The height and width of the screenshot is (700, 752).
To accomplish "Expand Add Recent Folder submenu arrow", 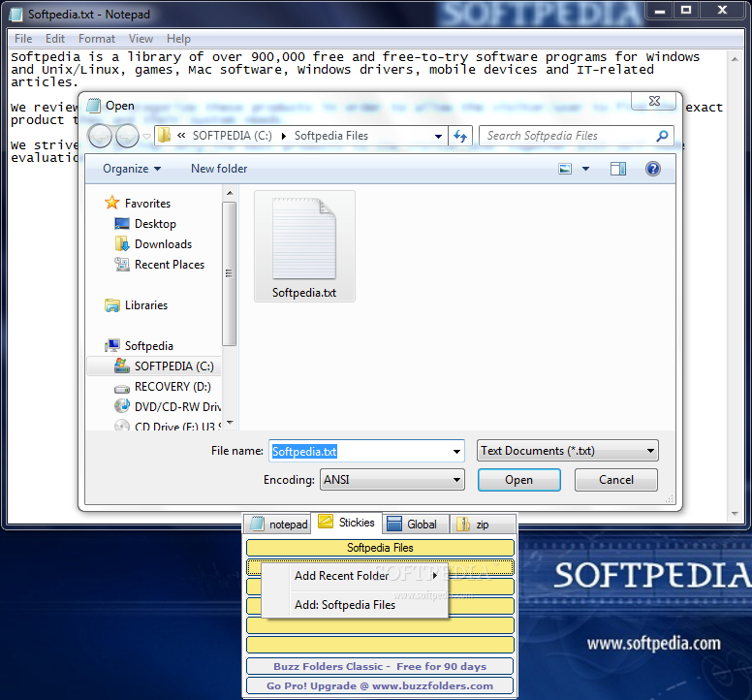I will click(x=434, y=575).
